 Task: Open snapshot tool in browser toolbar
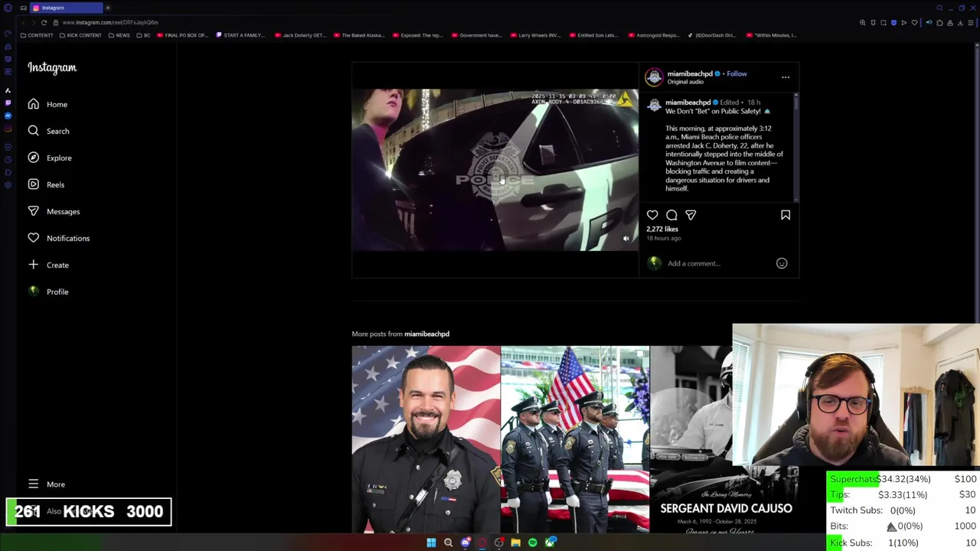click(884, 23)
